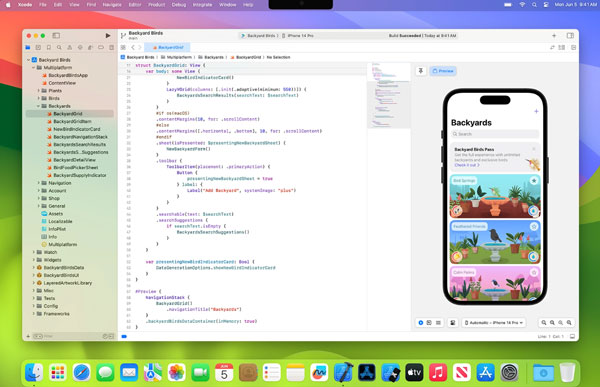Open the Source Control navigator icon

point(38,47)
